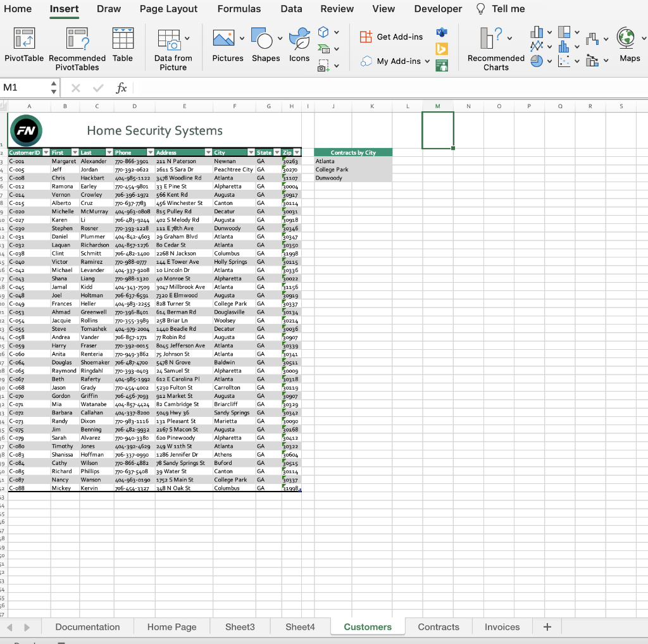Viewport: 648px width, 644px height.
Task: Open the Formulas ribbon tab
Action: pyautogui.click(x=239, y=9)
